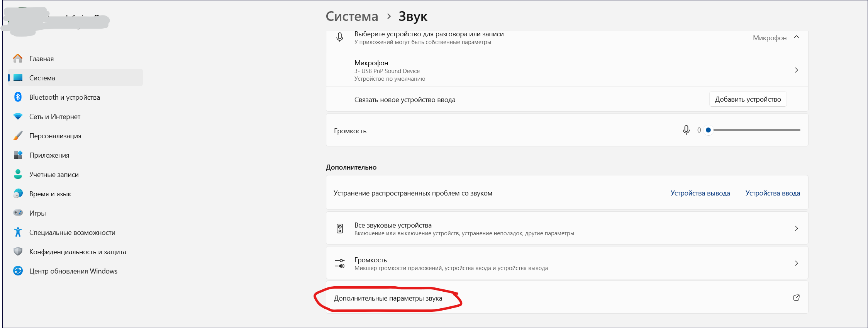868x328 pixels.
Task: Click the Wi-Fi icon for Сеть и Интернет
Action: pyautogui.click(x=18, y=116)
